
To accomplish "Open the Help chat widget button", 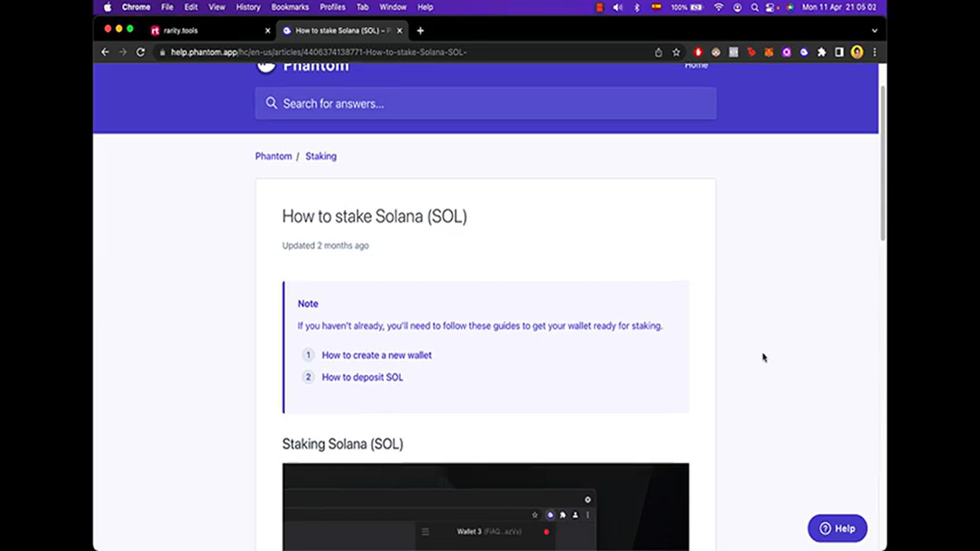I will point(837,529).
